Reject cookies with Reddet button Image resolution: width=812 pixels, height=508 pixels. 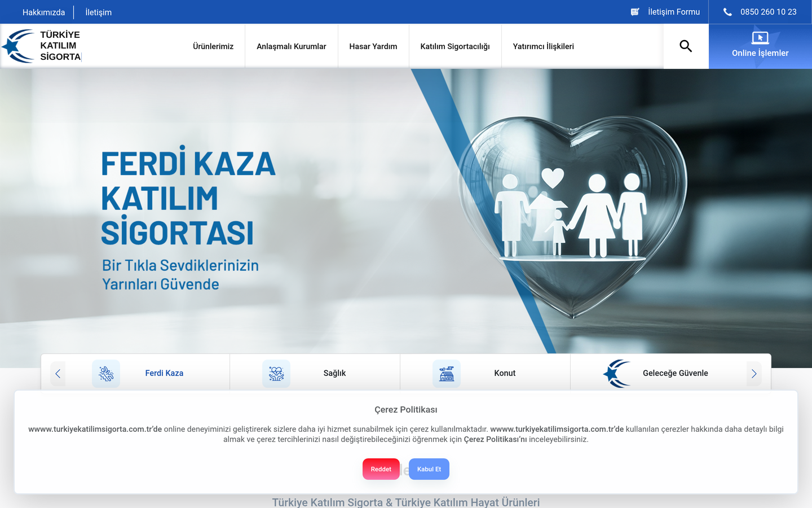tap(381, 469)
